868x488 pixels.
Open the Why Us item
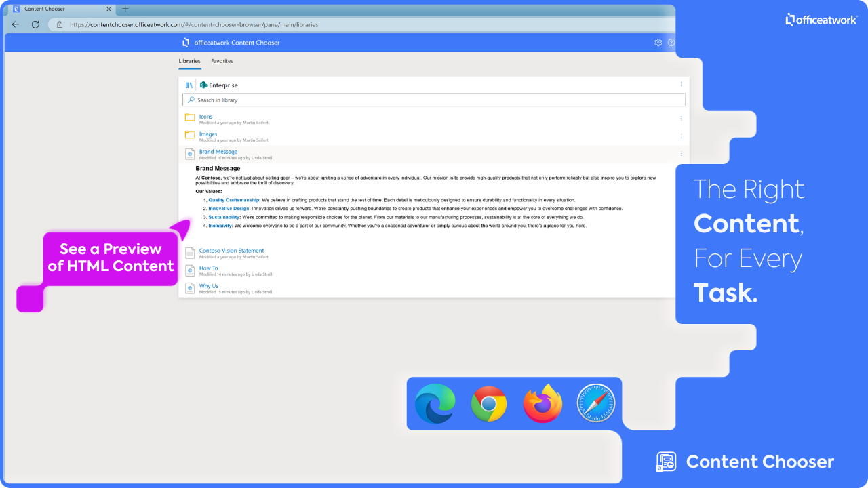point(209,286)
